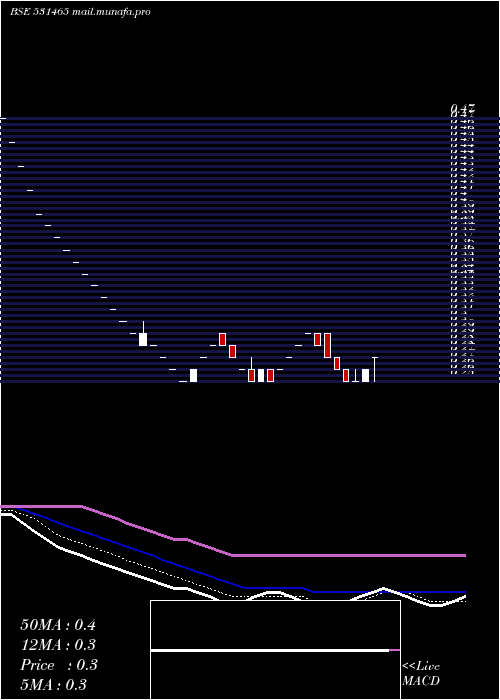
Task: Click the <<Live MACD label
Action: pos(421,674)
